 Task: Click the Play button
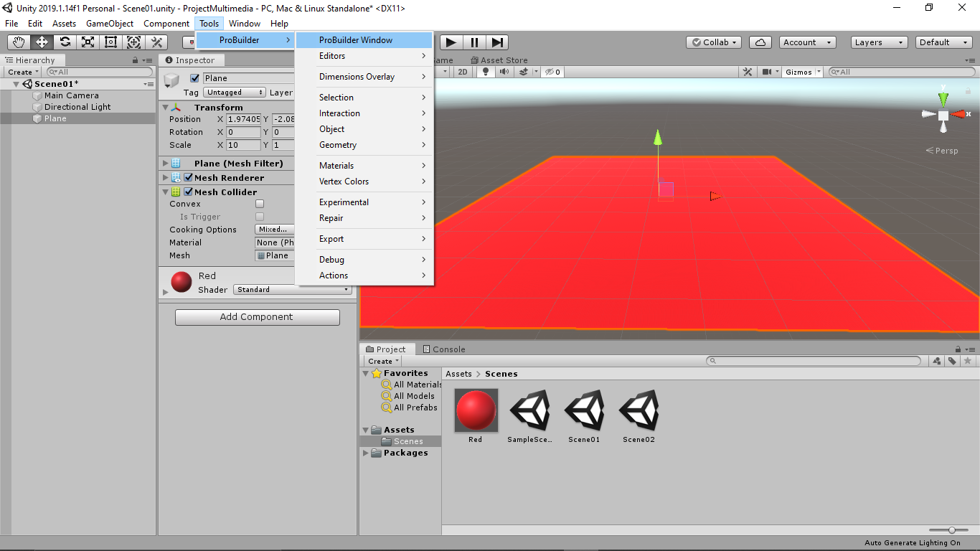coord(451,42)
